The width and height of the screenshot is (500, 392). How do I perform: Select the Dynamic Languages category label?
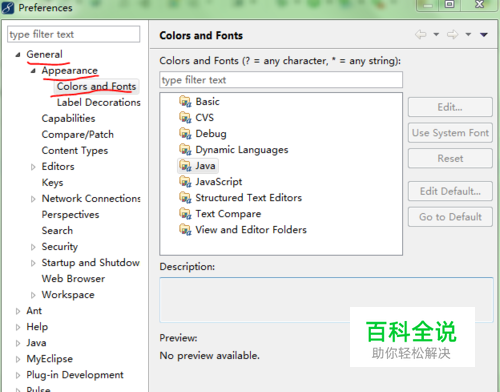[x=242, y=150]
